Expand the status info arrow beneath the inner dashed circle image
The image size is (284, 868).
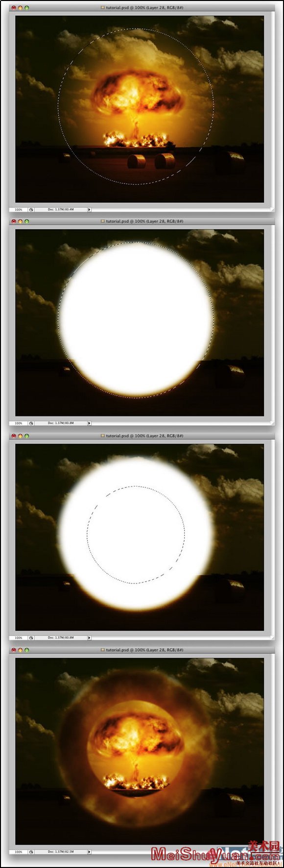89,638
